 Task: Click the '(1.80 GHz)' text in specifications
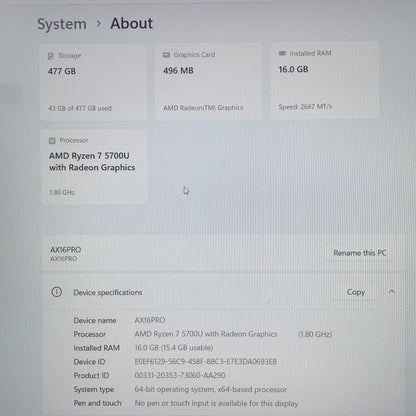pos(315,334)
